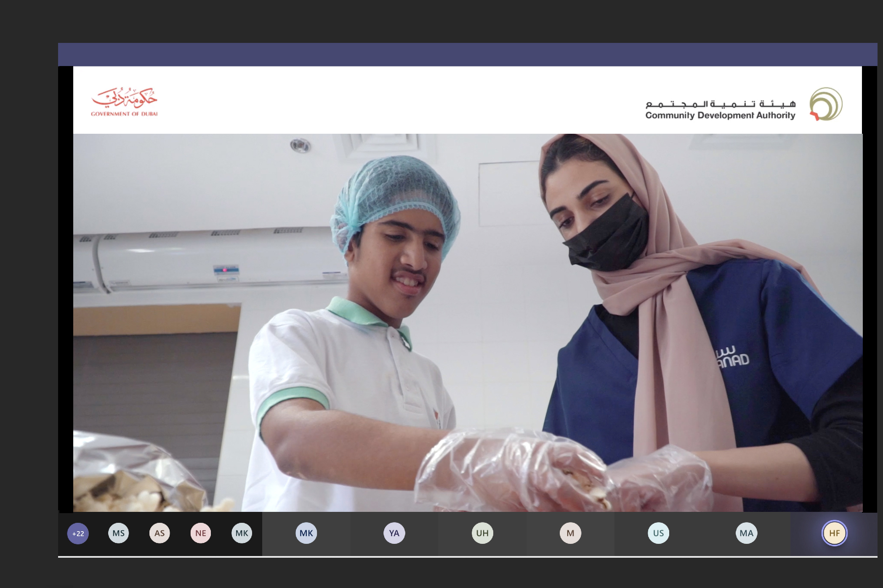Click the Community Development Authority circular emblem
The height and width of the screenshot is (588, 883).
[x=826, y=104]
